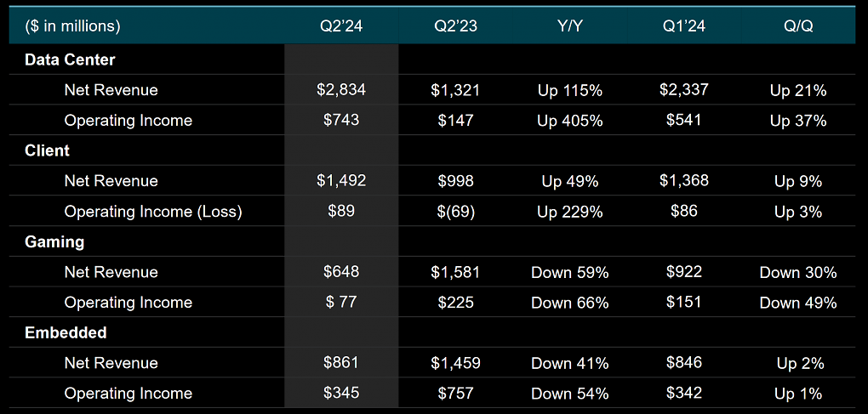Select Embedded operating income $345
Image resolution: width=868 pixels, height=414 pixels.
pyautogui.click(x=341, y=393)
